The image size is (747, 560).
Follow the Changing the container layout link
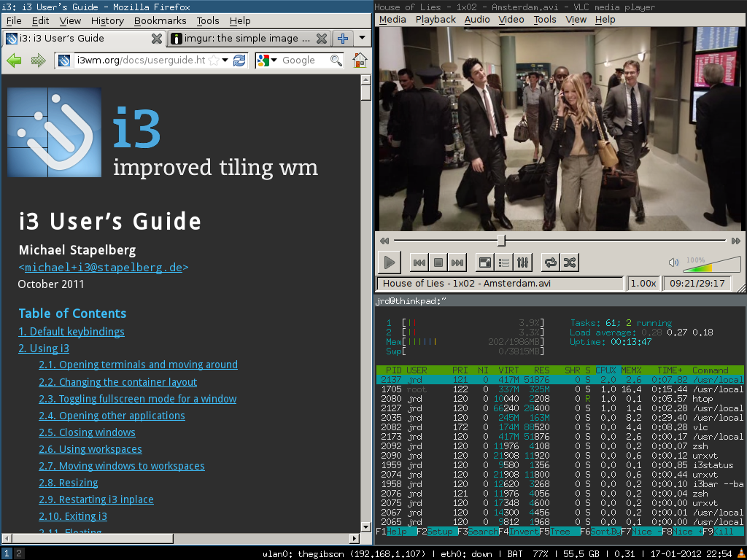(117, 382)
